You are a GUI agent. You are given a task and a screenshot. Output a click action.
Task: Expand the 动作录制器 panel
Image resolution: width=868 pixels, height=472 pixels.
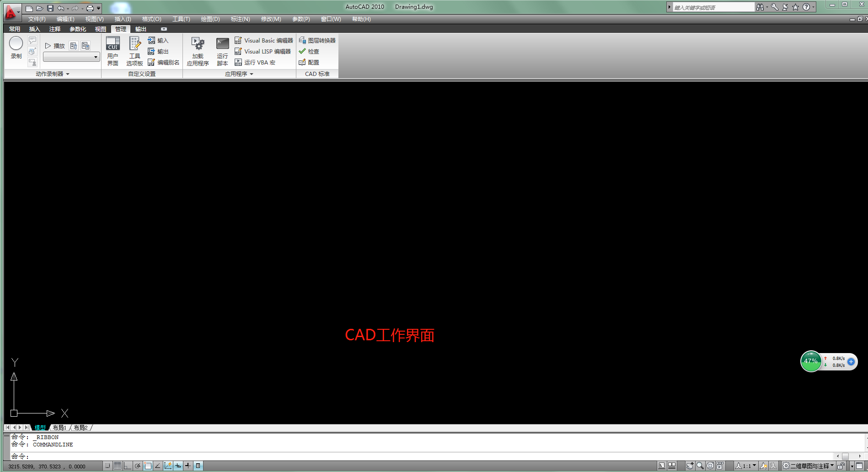tap(53, 74)
